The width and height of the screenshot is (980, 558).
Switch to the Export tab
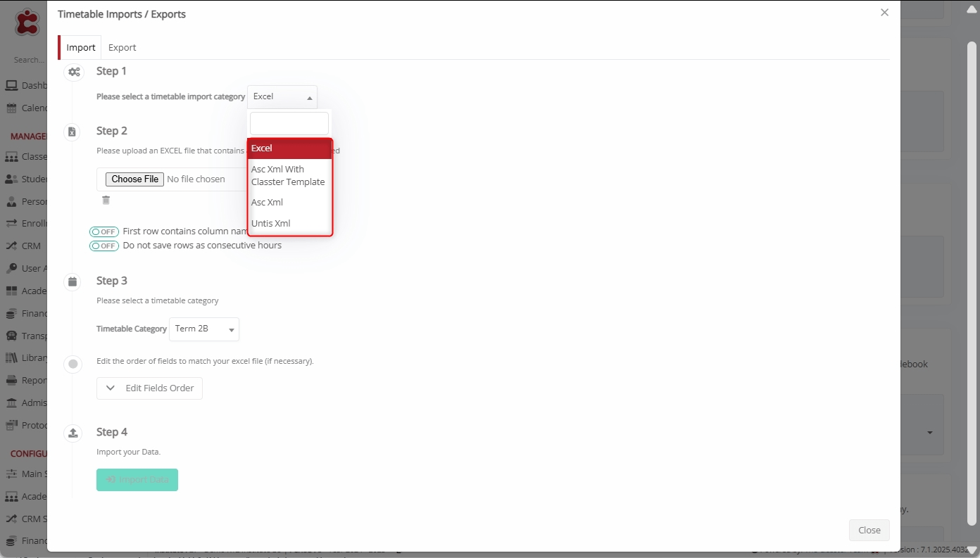click(122, 48)
